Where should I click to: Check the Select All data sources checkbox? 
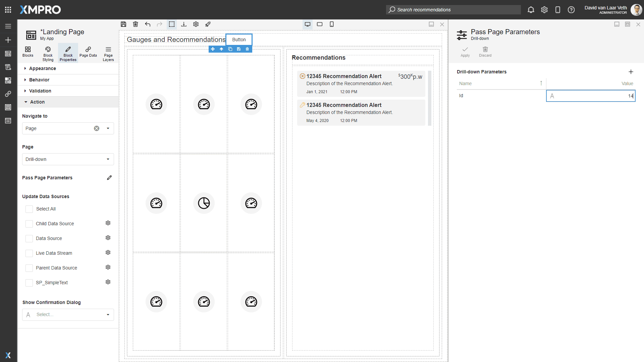[29, 209]
